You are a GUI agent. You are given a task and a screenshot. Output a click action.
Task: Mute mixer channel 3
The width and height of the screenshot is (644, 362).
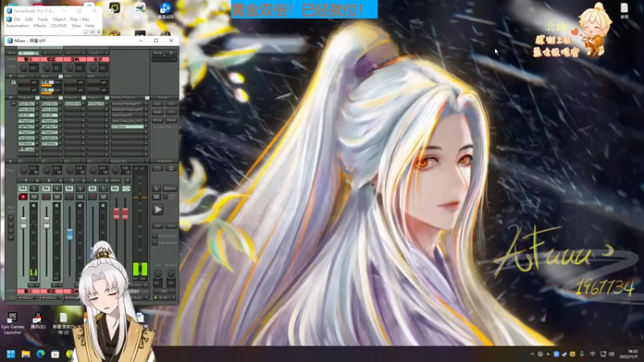pyautogui.click(x=80, y=197)
